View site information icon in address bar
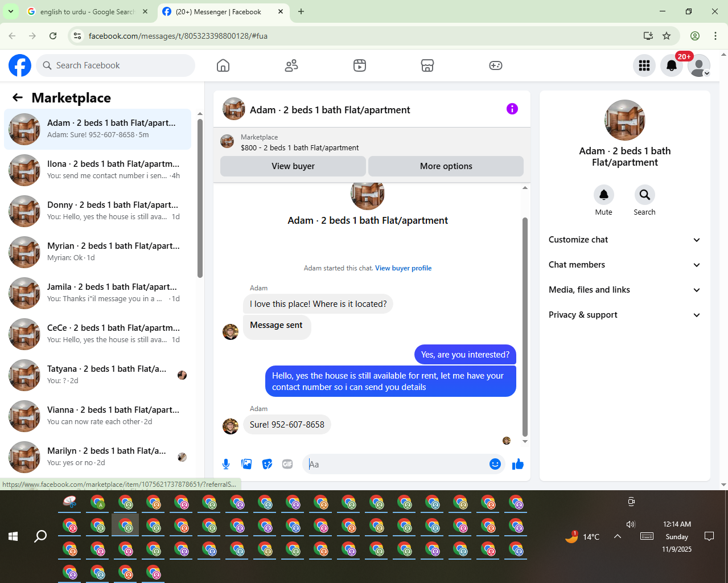728x583 pixels. (x=77, y=36)
